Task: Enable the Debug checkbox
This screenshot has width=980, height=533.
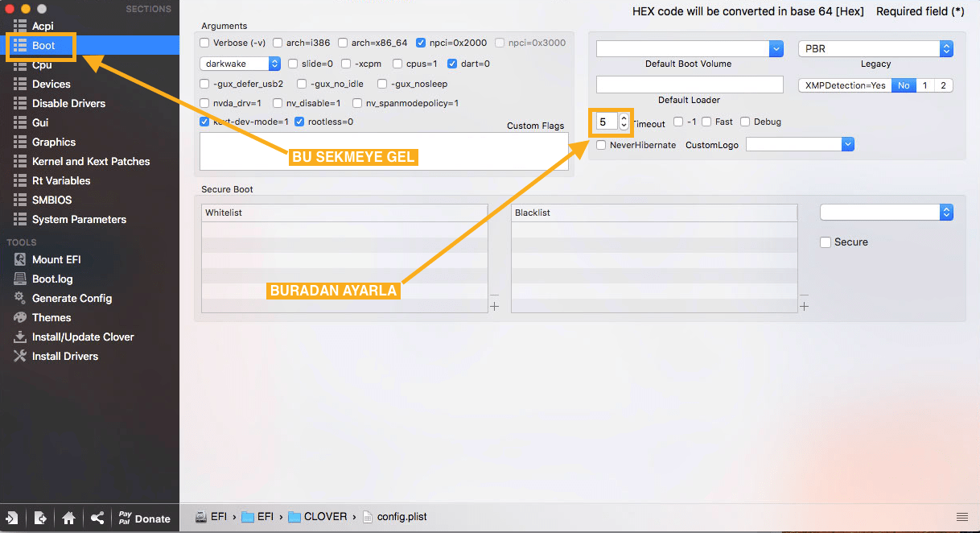Action: tap(745, 122)
